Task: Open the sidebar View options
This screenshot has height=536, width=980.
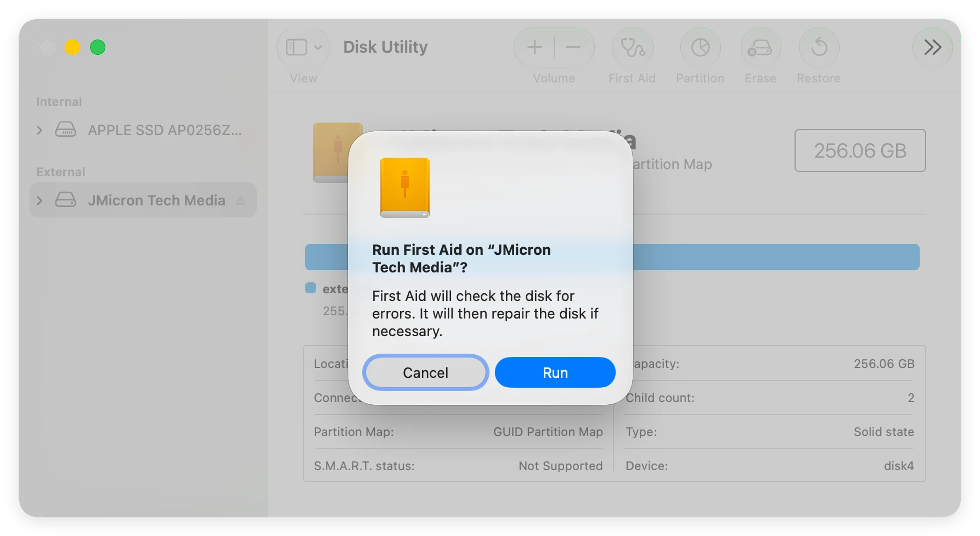Action: tap(303, 47)
